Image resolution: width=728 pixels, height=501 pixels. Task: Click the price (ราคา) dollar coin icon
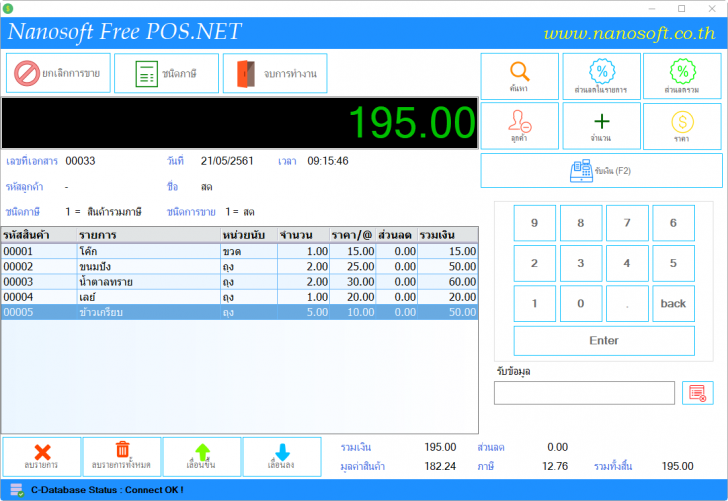click(x=682, y=122)
